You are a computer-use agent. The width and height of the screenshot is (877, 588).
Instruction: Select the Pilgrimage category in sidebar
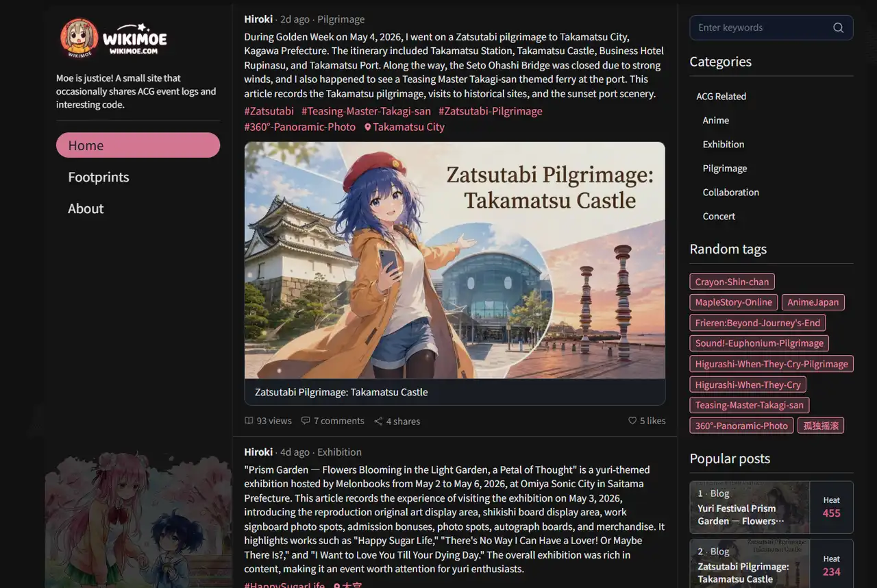[x=724, y=168]
